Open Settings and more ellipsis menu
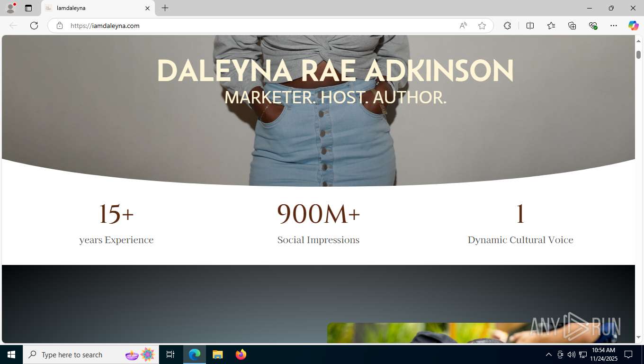 coord(614,26)
